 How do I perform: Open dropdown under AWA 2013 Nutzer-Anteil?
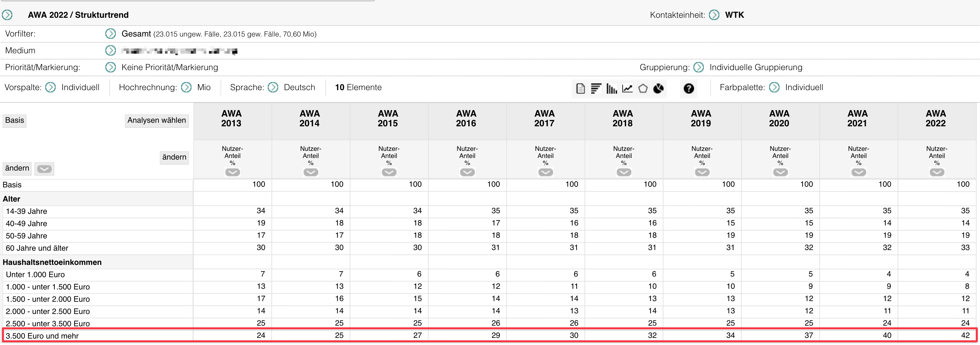tap(233, 172)
